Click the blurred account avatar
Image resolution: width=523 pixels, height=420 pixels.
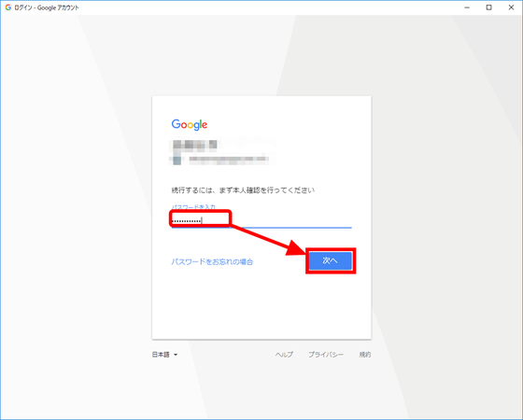coord(177,160)
